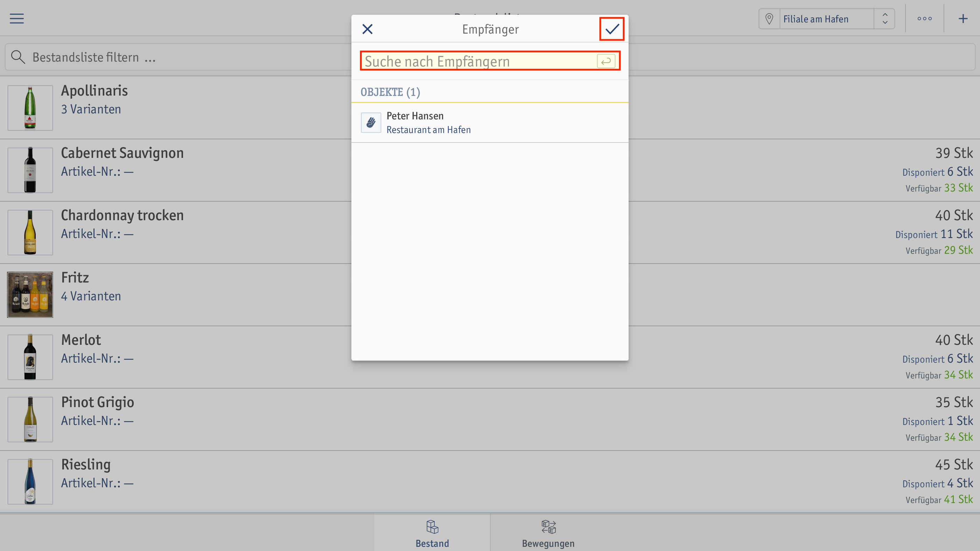Click 45 Stk total for Riesling
980x551 pixels.
[954, 465]
